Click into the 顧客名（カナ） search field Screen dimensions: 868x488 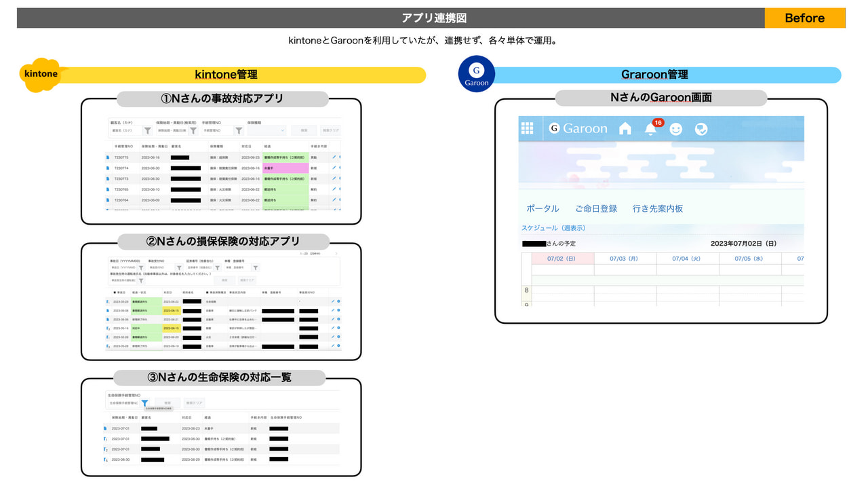[x=127, y=130]
